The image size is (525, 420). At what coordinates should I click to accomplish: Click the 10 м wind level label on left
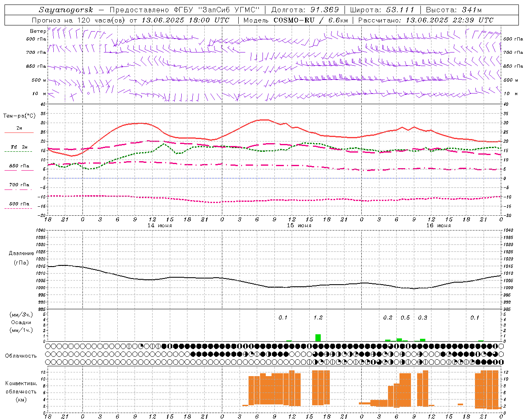(x=39, y=94)
